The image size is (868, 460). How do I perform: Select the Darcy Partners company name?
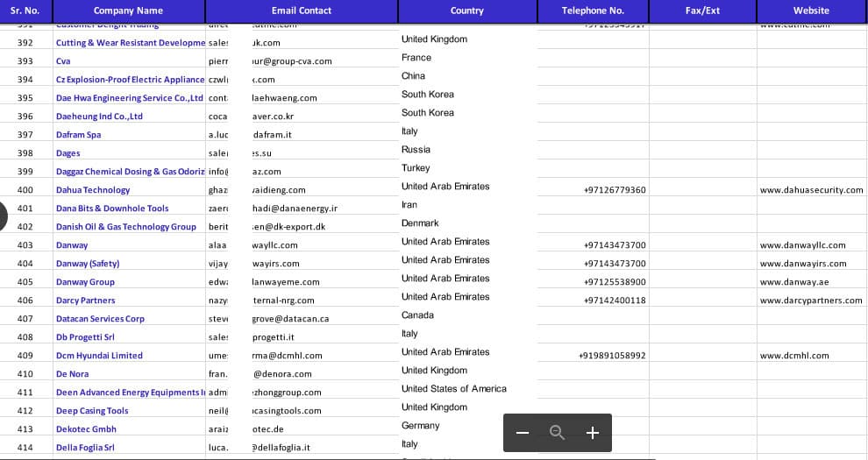tap(85, 301)
